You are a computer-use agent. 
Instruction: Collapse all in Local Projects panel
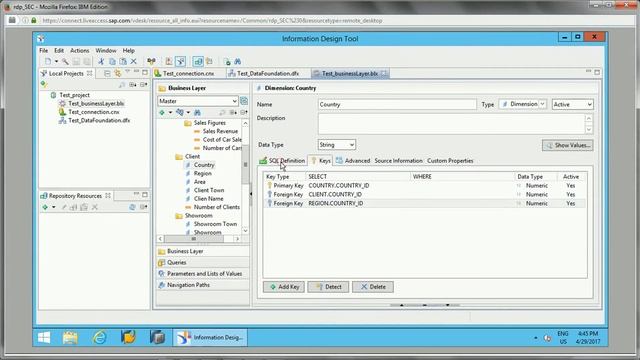(x=107, y=73)
